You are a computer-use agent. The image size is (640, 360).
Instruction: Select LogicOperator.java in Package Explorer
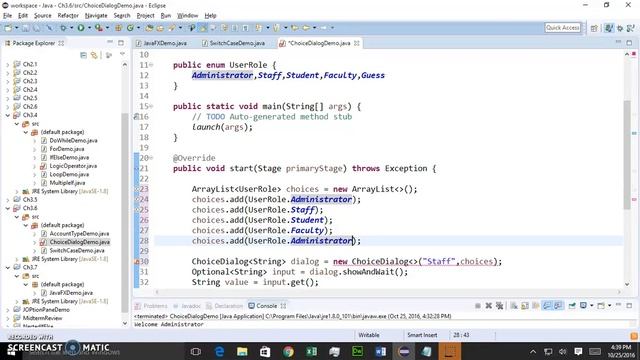[73, 166]
